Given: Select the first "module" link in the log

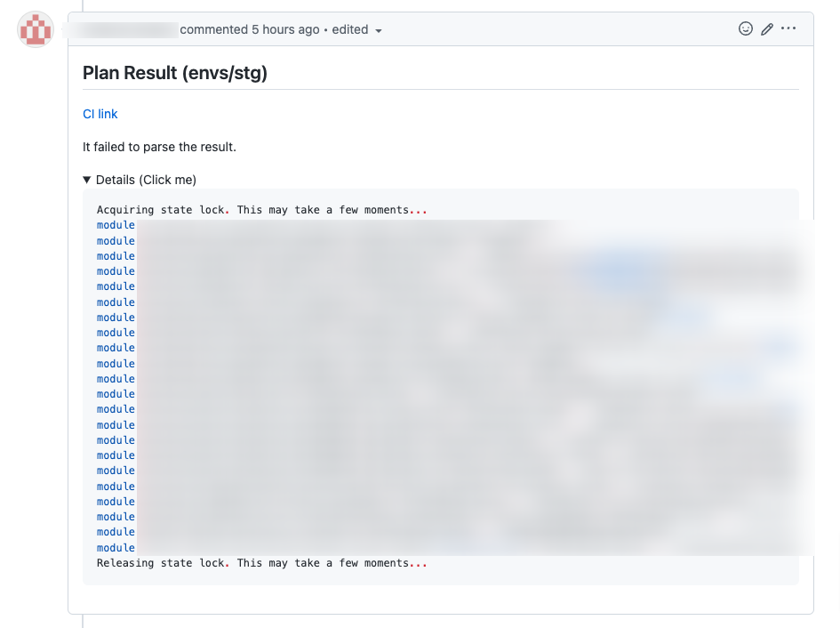Looking at the screenshot, I should click(116, 225).
